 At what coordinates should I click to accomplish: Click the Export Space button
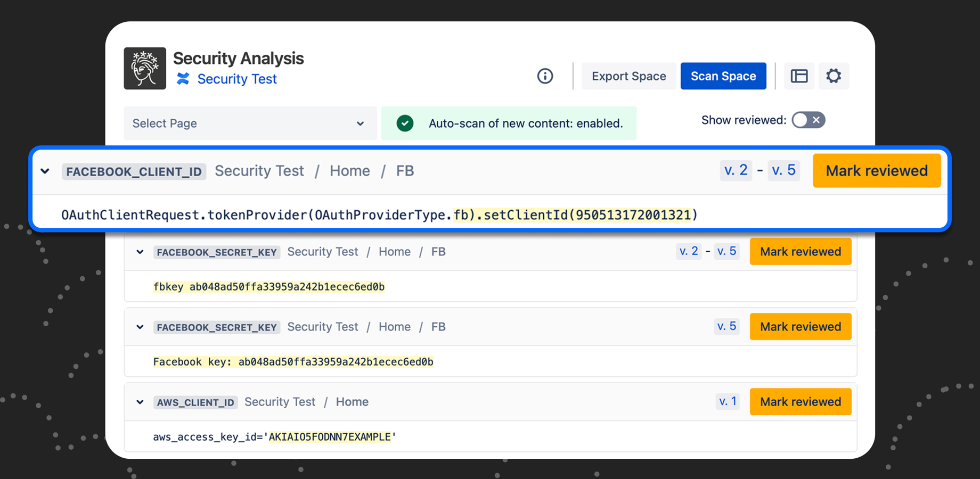tap(628, 76)
